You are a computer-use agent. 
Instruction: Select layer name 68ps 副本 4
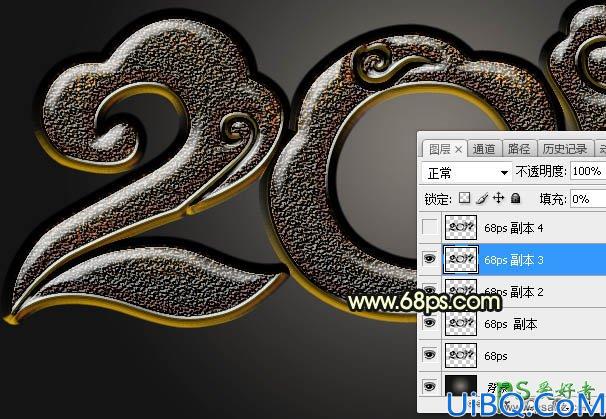(514, 228)
